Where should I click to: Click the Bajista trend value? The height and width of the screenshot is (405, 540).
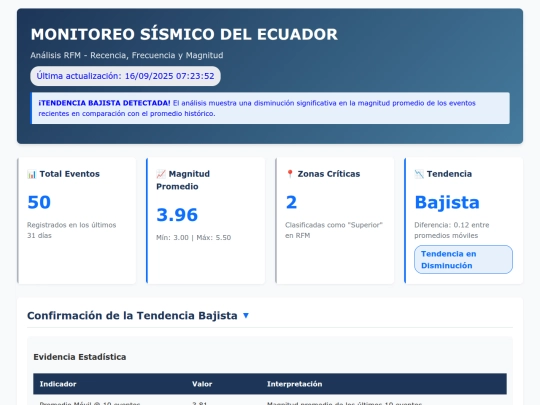(447, 202)
